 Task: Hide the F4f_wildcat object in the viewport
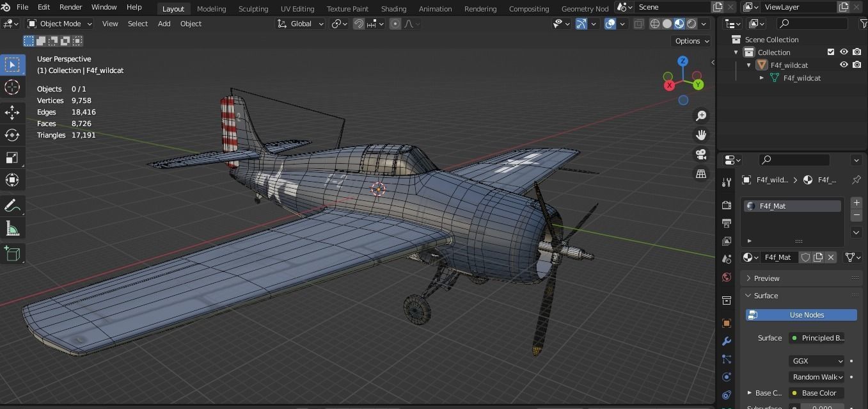pos(844,65)
